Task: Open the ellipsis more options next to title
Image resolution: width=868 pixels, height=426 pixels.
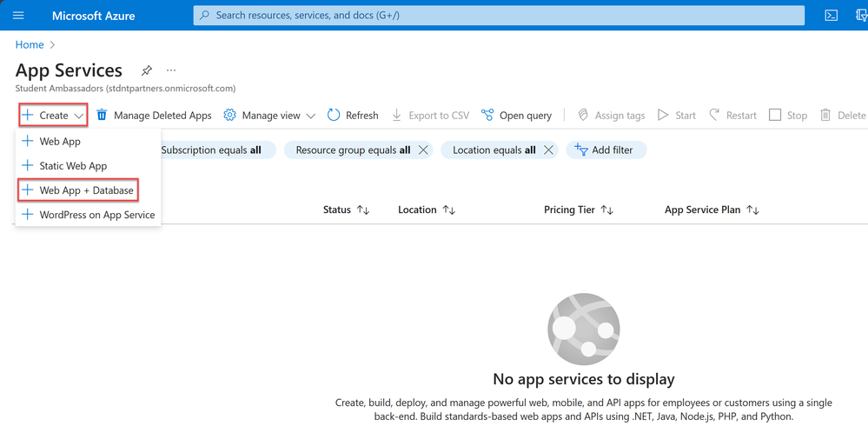Action: (x=171, y=70)
